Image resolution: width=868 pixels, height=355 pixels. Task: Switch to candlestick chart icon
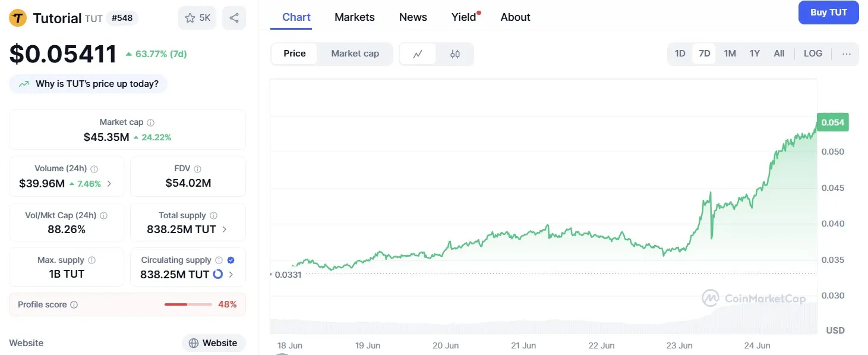click(x=455, y=54)
